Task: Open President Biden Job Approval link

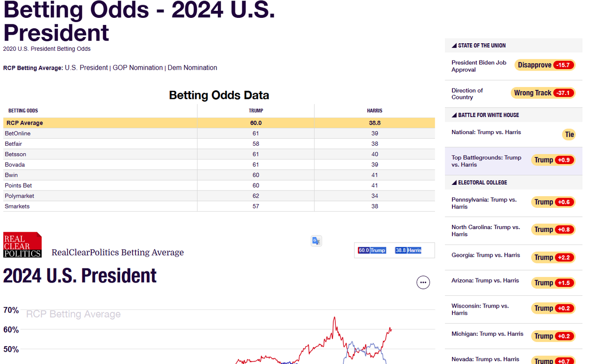Action: pos(479,66)
